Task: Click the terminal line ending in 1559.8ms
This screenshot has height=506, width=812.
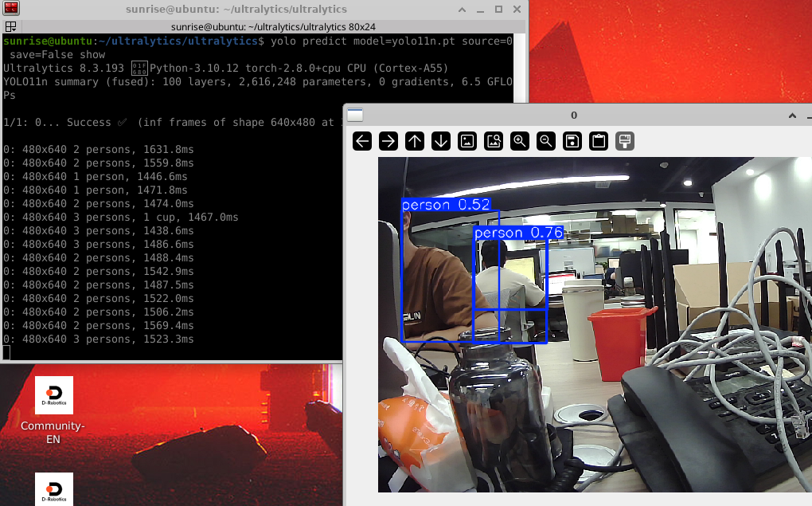Action: coord(99,163)
